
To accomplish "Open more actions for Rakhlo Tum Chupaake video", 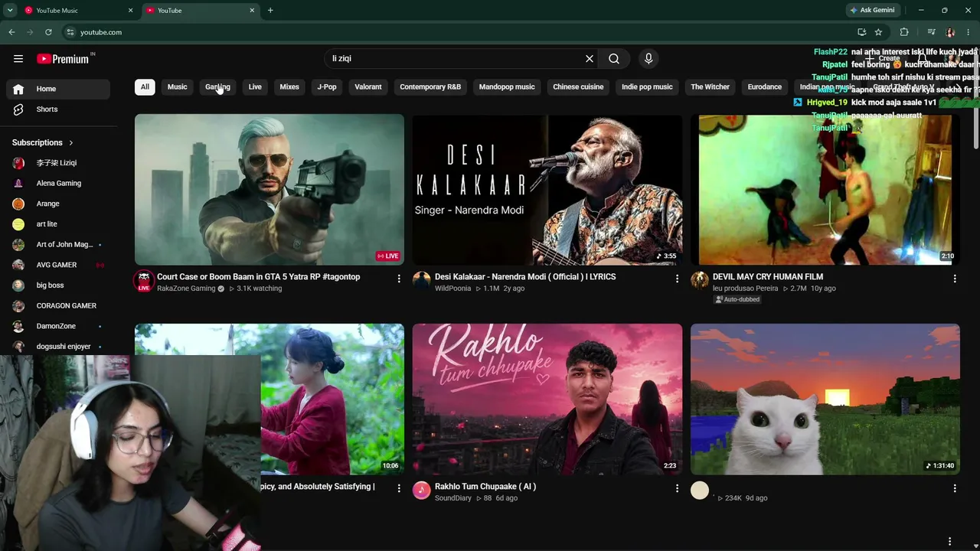I will [677, 488].
